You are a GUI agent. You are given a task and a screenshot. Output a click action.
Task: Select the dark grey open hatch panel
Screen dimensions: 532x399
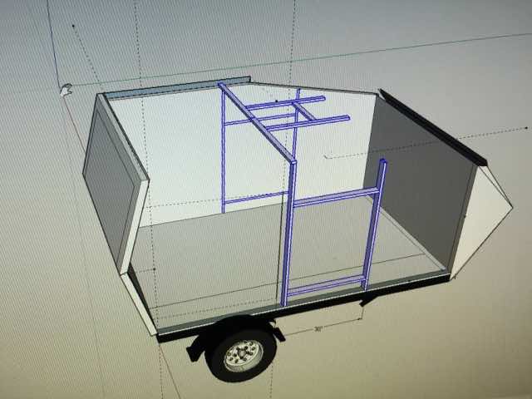point(420,180)
